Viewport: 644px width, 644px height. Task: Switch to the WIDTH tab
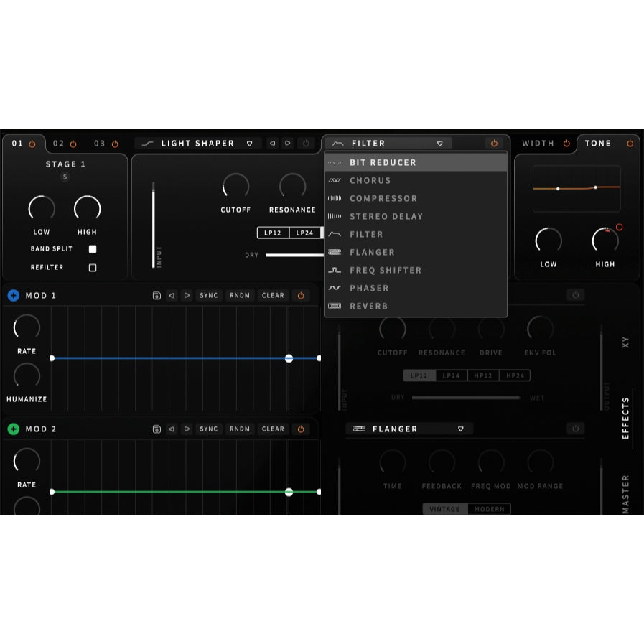pos(537,143)
